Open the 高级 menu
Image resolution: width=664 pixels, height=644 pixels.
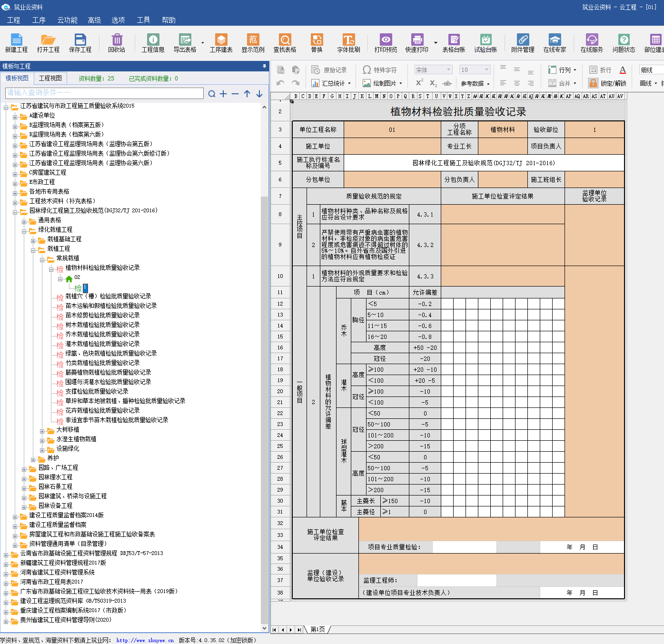coord(94,20)
